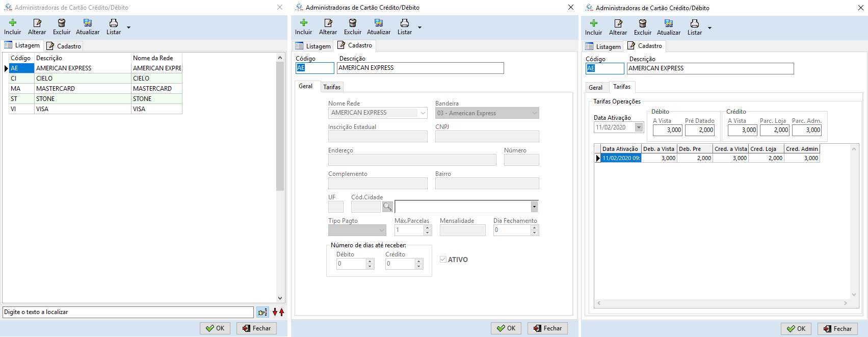Image resolution: width=868 pixels, height=337 pixels.
Task: Click Incluir icon in the Geral tab window
Action: (304, 22)
